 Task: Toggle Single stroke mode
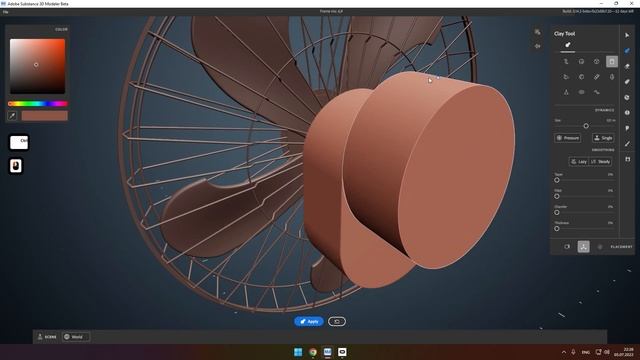603,138
